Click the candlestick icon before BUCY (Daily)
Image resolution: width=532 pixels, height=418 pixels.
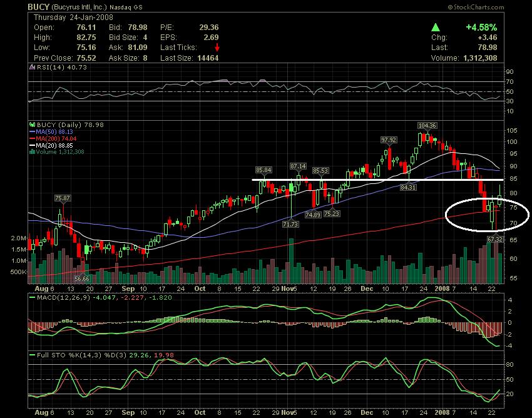pos(32,125)
